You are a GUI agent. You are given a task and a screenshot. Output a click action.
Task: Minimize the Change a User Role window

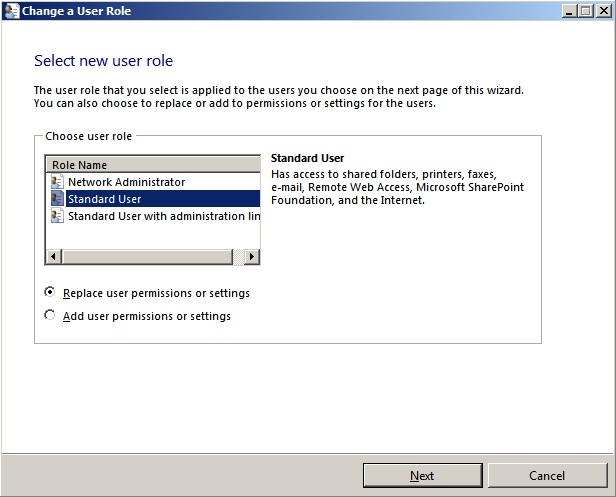(x=567, y=10)
